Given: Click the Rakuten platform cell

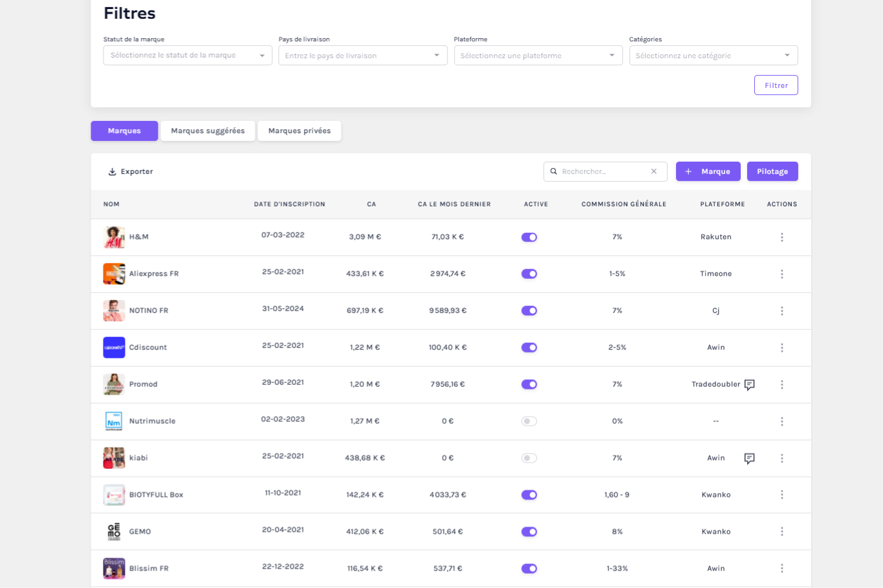Looking at the screenshot, I should [716, 237].
